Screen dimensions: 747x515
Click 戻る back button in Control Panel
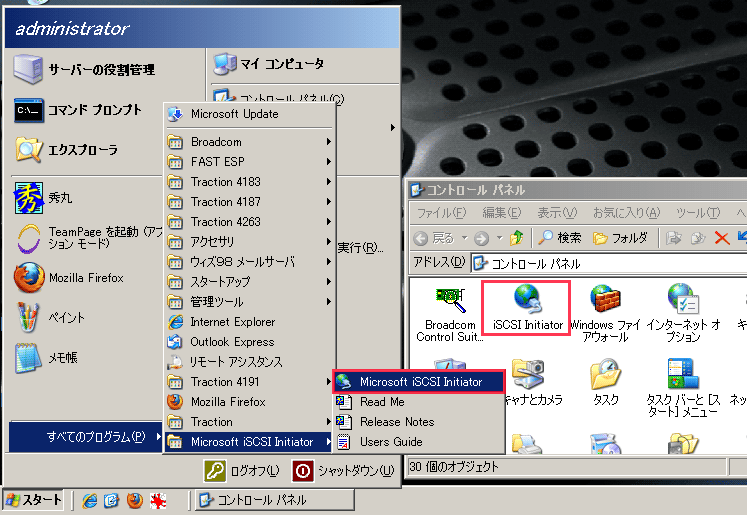pyautogui.click(x=434, y=238)
